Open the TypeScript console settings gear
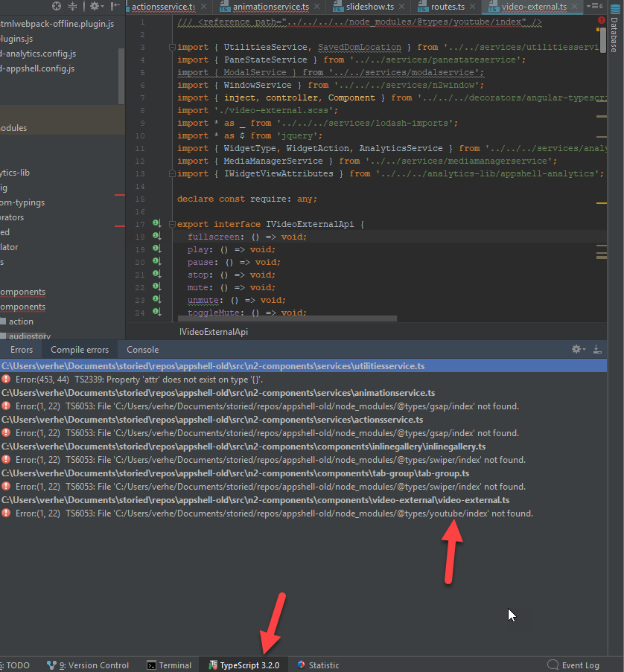This screenshot has height=672, width=624. [x=576, y=349]
